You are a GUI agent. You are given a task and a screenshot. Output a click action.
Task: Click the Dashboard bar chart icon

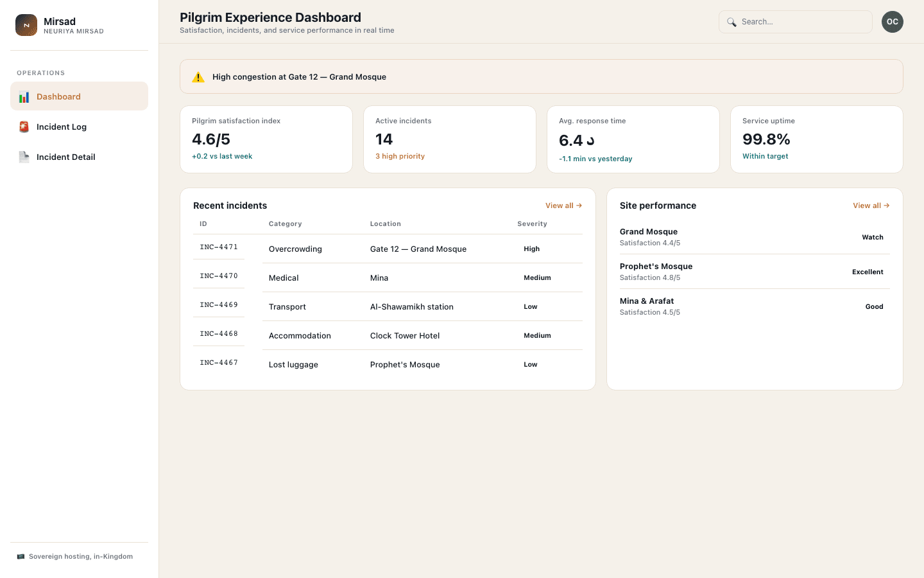click(24, 97)
